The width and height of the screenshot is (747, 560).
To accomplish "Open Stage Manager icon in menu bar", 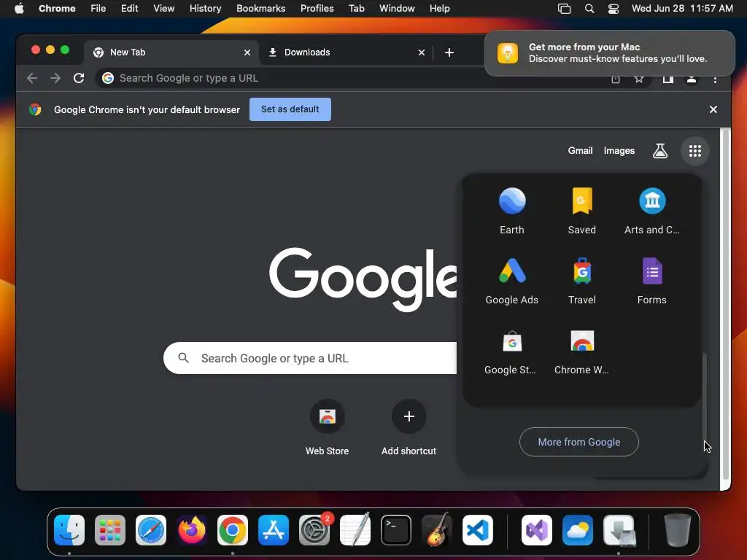I will point(564,9).
